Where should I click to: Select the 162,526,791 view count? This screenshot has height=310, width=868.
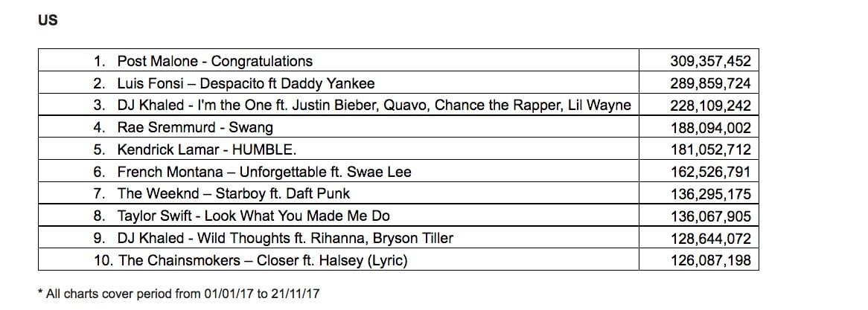710,172
